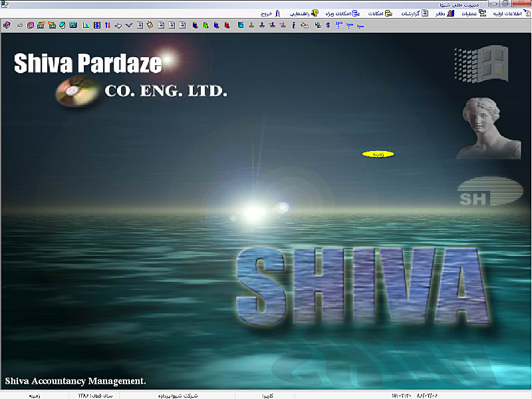Click the red up-down arrows toolbar icon
Image resolution: width=532 pixels, height=399 pixels.
pyautogui.click(x=107, y=25)
